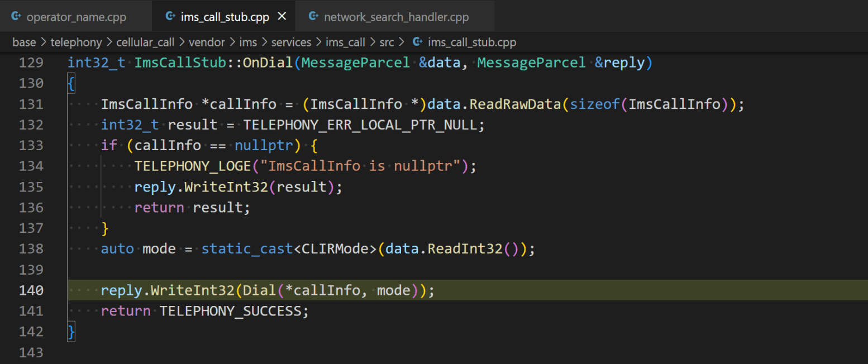Click line number 129 in the gutter

click(31, 63)
